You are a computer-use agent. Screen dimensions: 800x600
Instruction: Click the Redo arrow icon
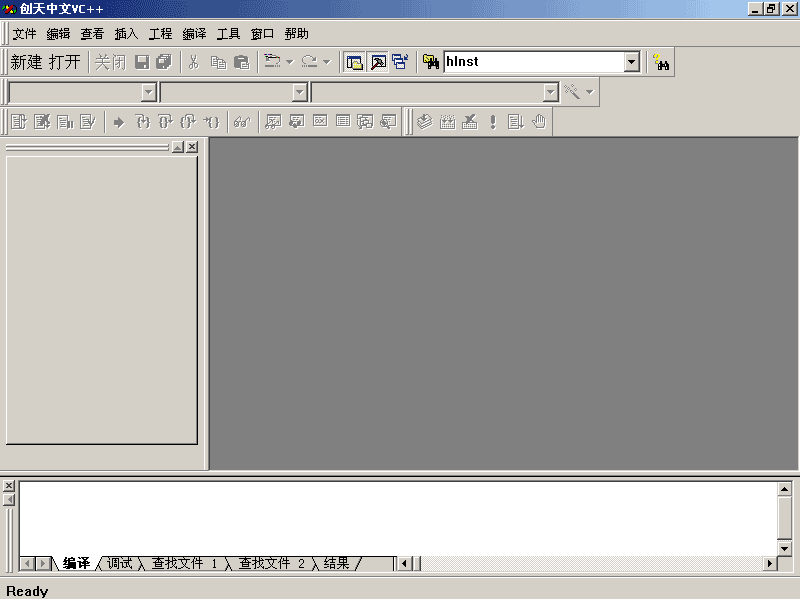309,62
